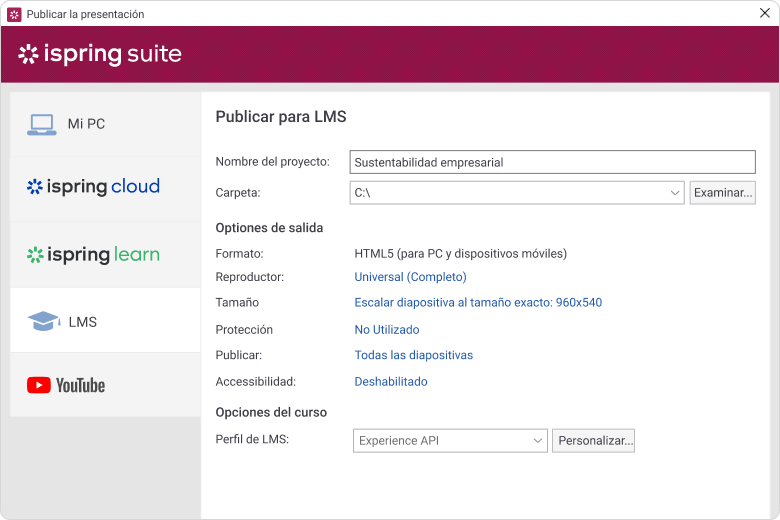Switch to the iSpring Learn tab
The width and height of the screenshot is (780, 520).
point(105,255)
